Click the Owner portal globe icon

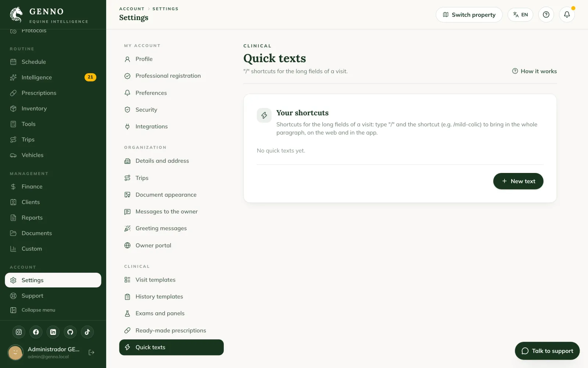[128, 245]
